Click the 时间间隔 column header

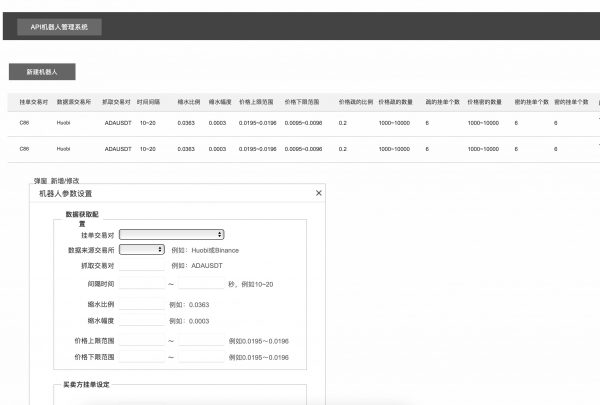click(x=148, y=102)
